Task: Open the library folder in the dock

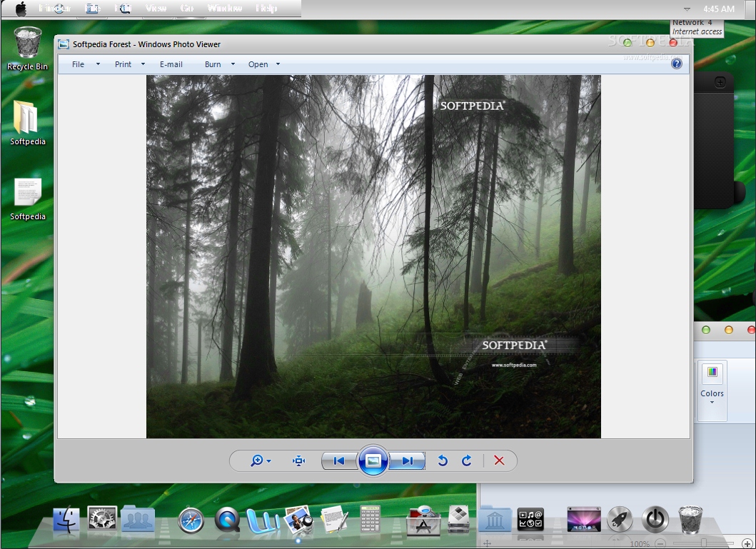Action: click(495, 518)
